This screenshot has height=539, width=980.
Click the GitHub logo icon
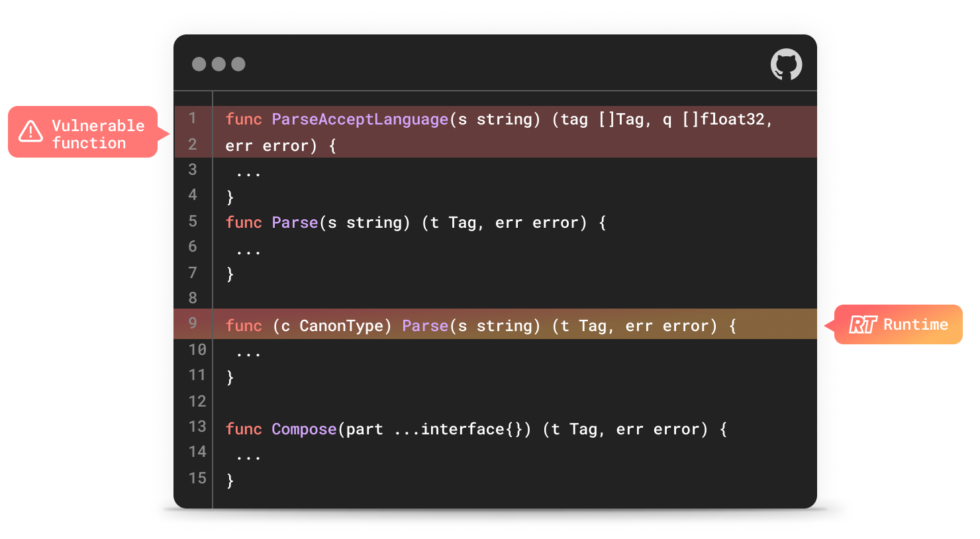pos(786,64)
